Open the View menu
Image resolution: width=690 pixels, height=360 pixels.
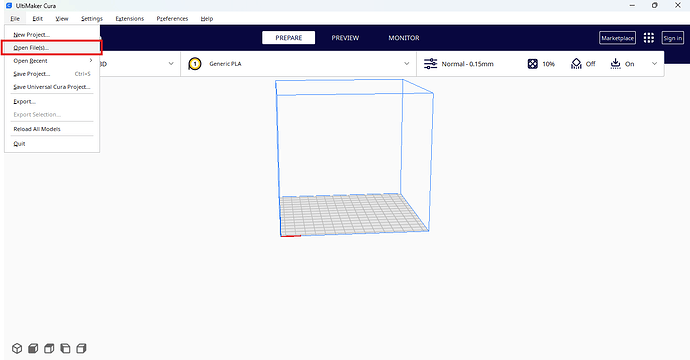62,18
